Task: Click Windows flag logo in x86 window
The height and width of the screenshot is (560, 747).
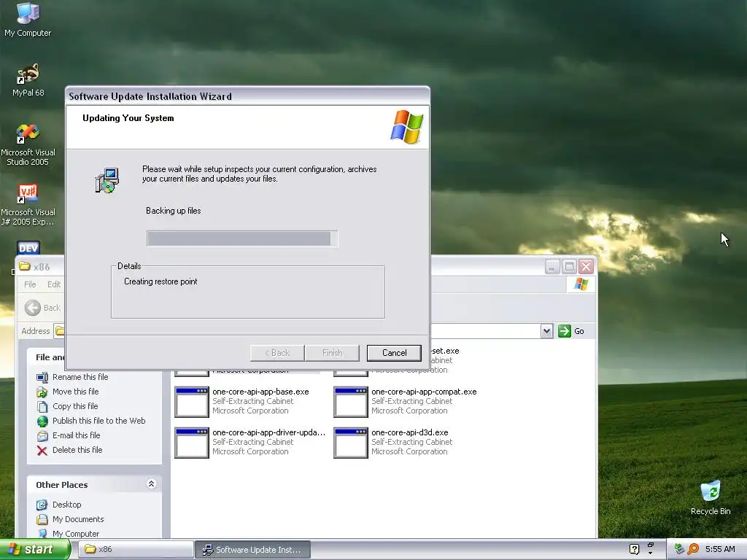Action: pyautogui.click(x=581, y=284)
